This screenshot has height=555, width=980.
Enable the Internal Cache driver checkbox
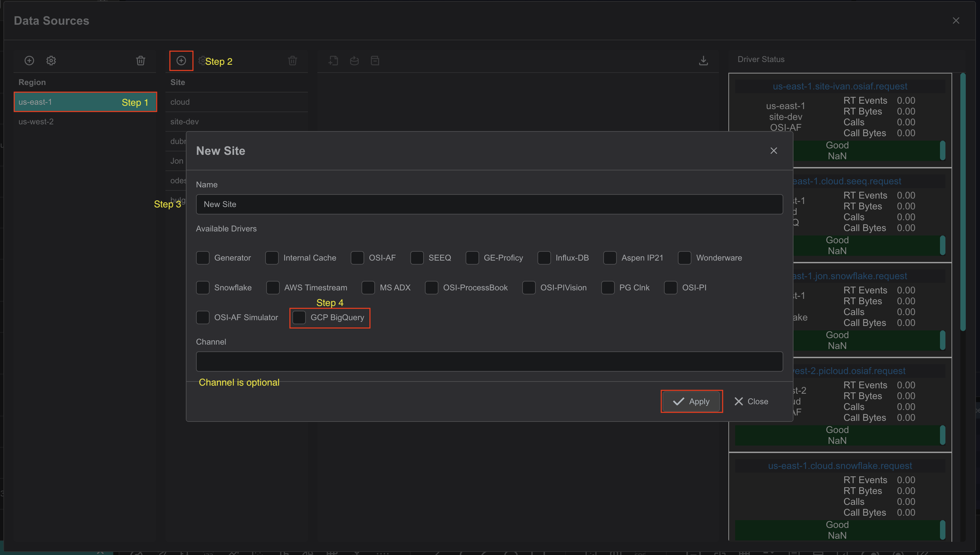tap(272, 258)
